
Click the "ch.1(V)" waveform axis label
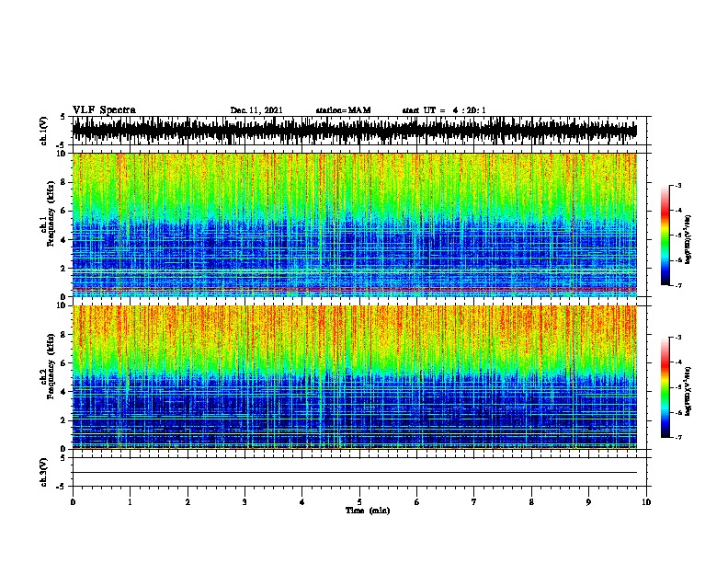tap(44, 131)
